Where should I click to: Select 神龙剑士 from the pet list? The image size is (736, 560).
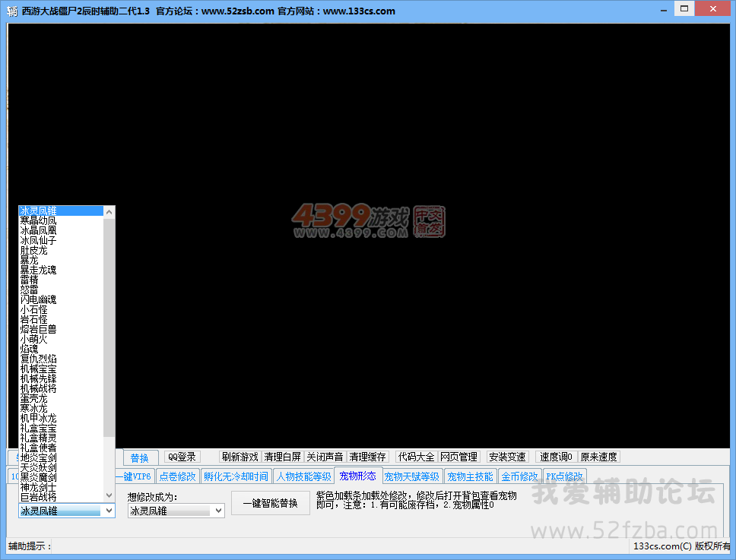pyautogui.click(x=61, y=487)
